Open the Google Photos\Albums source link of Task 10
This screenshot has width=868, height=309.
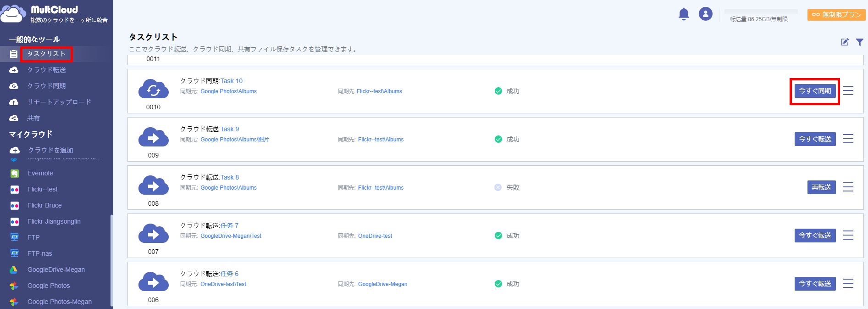pos(228,91)
